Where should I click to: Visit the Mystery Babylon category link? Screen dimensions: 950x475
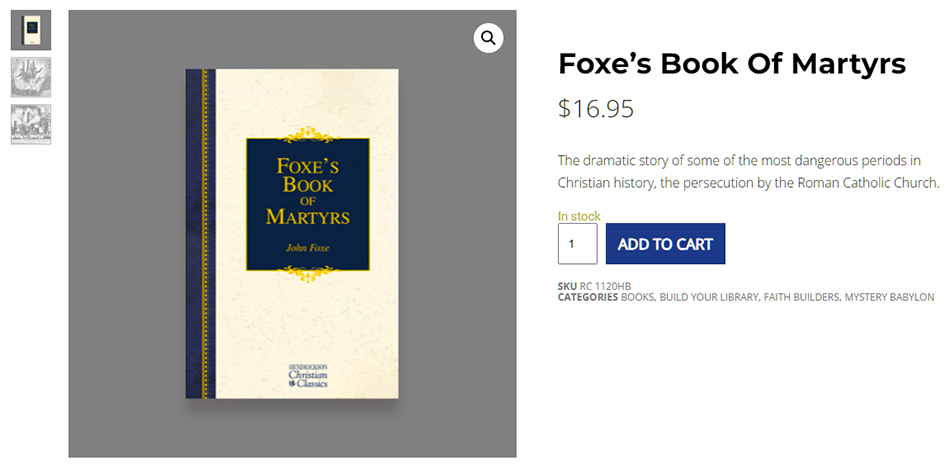890,297
